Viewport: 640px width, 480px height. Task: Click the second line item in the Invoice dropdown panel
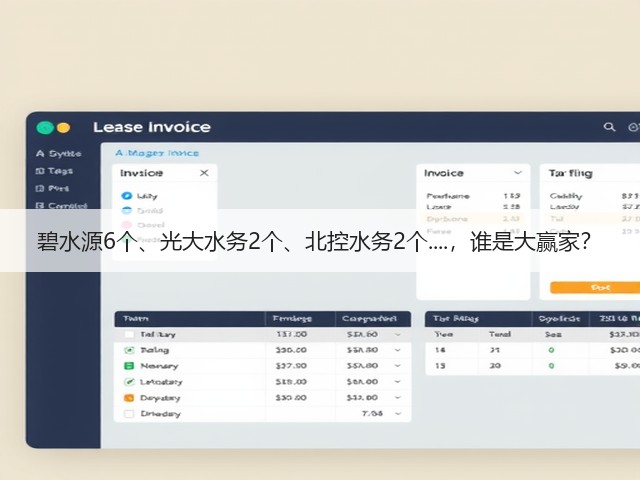(x=473, y=207)
